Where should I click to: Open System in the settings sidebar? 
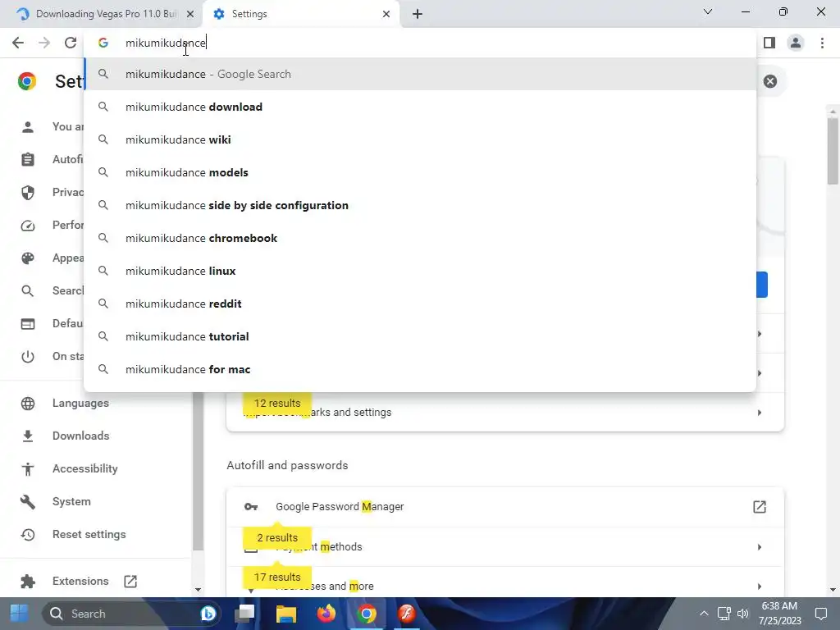tap(71, 501)
